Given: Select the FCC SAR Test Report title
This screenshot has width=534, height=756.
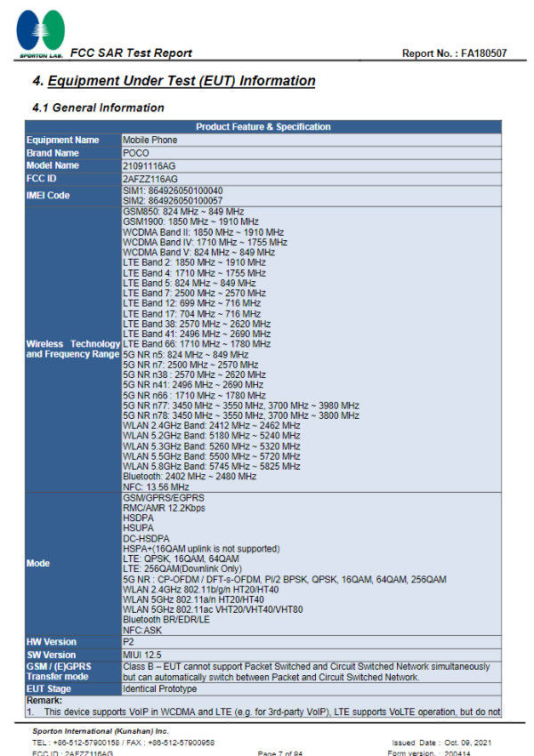Looking at the screenshot, I should (x=131, y=53).
